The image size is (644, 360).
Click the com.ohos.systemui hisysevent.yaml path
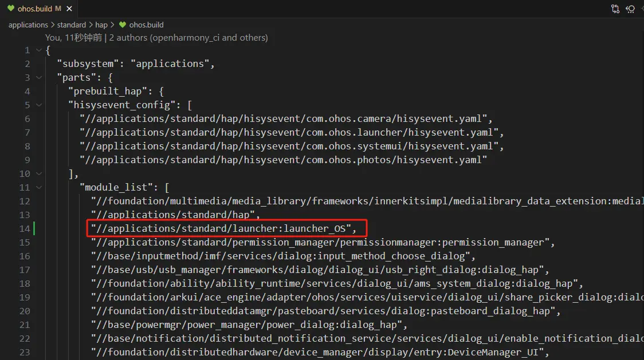[289, 147]
